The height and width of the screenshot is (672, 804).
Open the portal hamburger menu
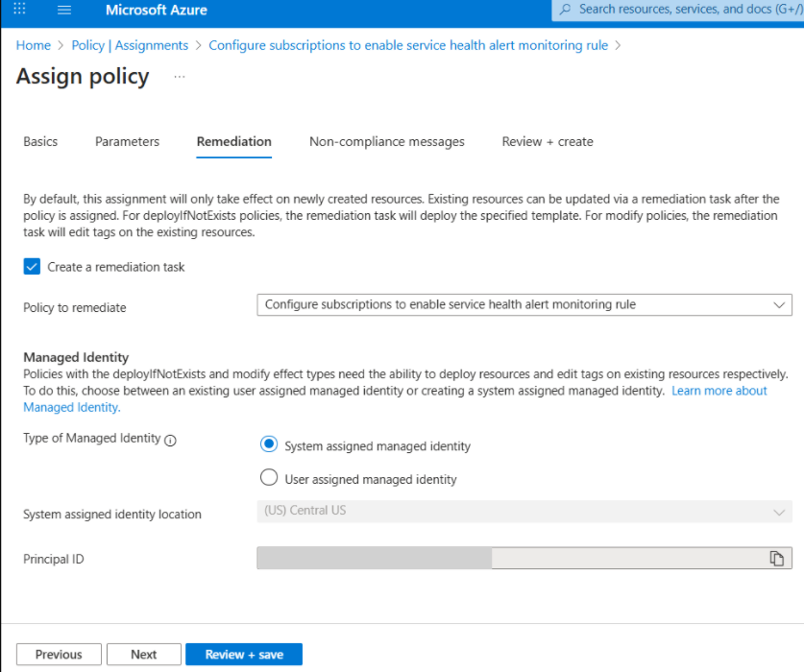65,11
